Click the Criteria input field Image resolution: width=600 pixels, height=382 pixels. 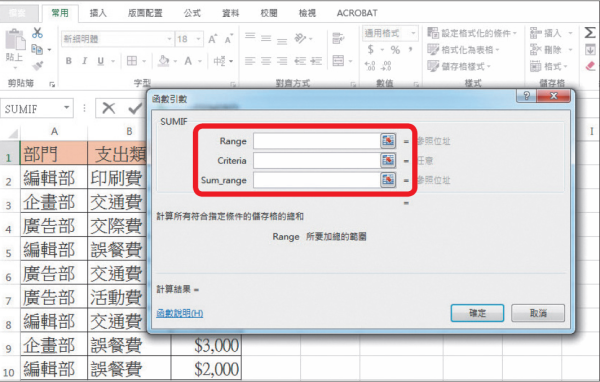316,160
